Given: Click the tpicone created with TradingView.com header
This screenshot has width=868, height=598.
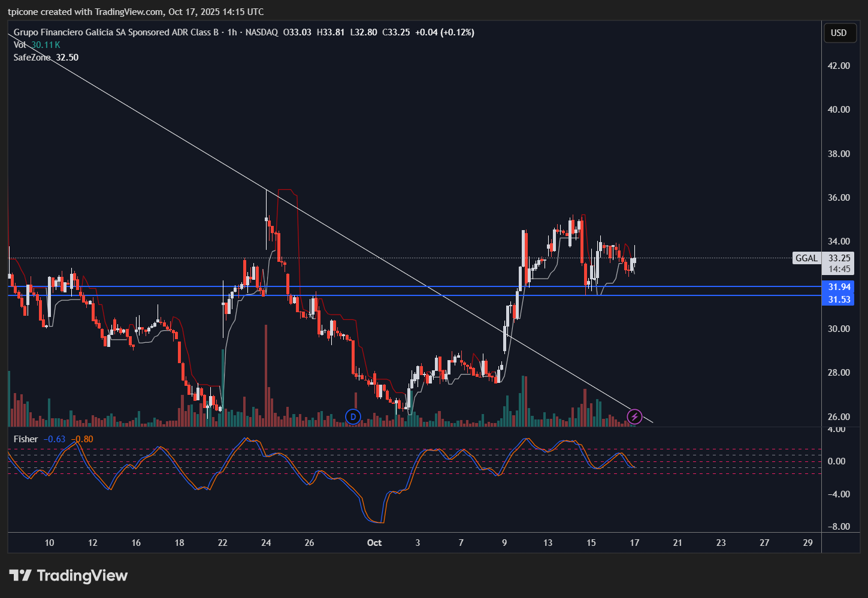Looking at the screenshot, I should coord(135,12).
